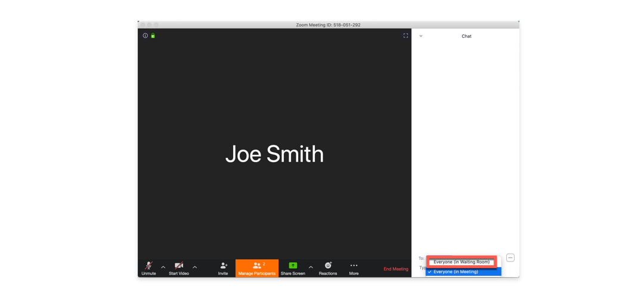This screenshot has height=298, width=644.
Task: Click the Zoom Meeting ID title bar
Action: tap(328, 25)
